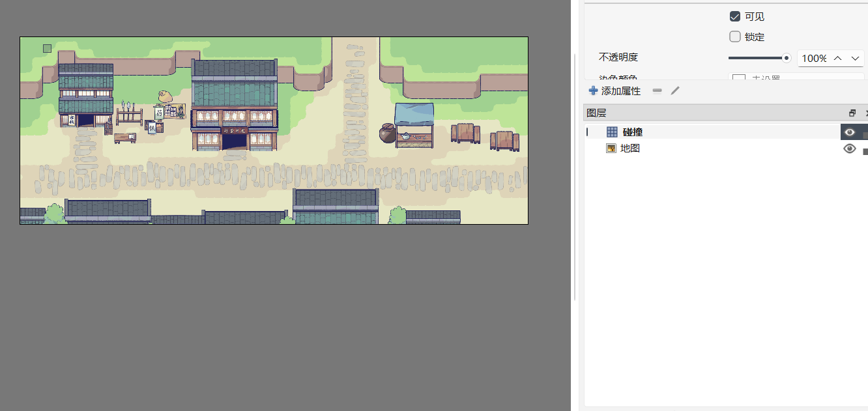This screenshot has height=411, width=868.
Task: Click the opacity slider handle
Action: (x=787, y=58)
